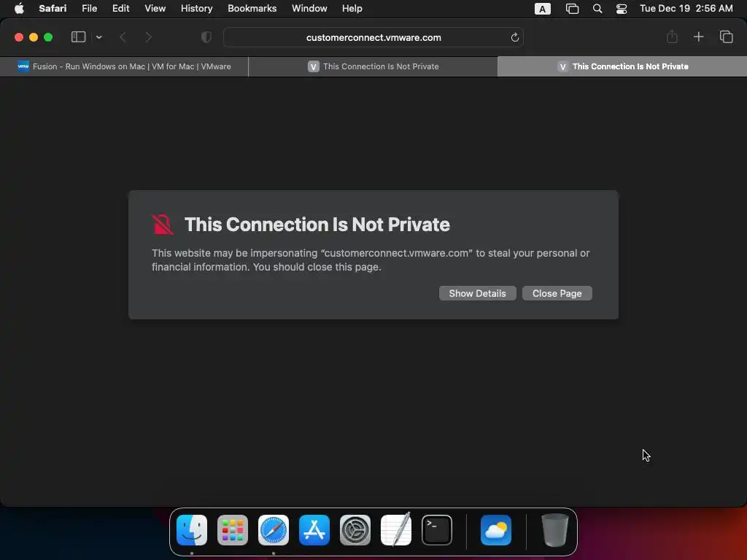Image resolution: width=747 pixels, height=560 pixels.
Task: Open the File menu
Action: [x=89, y=9]
